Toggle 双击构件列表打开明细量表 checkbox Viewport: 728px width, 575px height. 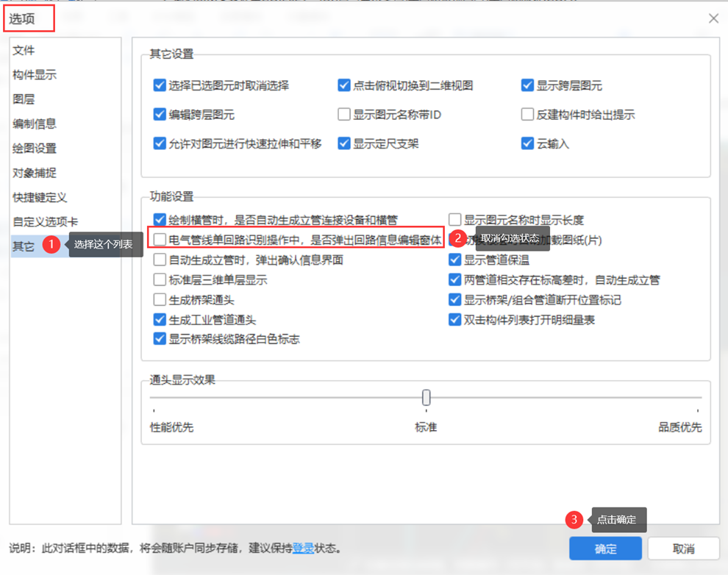click(455, 320)
